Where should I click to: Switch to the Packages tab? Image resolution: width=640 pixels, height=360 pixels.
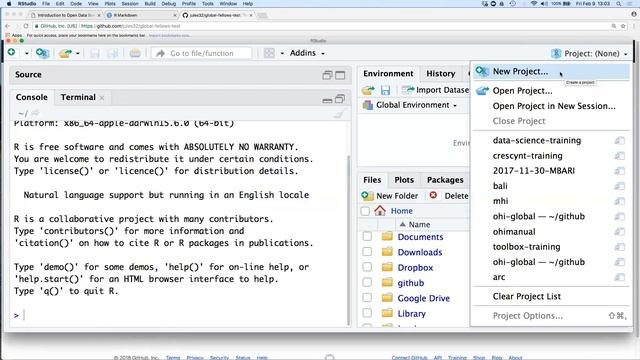point(445,180)
